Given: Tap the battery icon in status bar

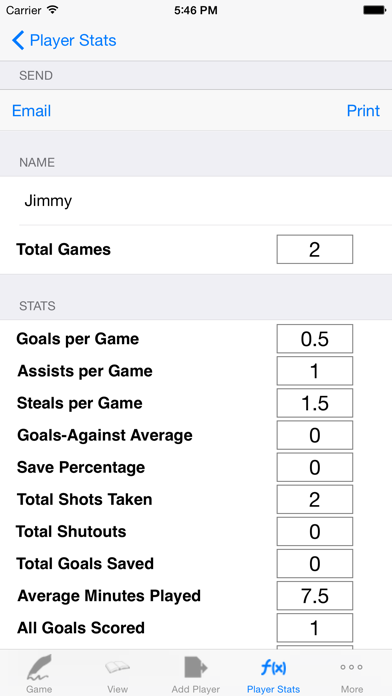Looking at the screenshot, I should tap(374, 10).
